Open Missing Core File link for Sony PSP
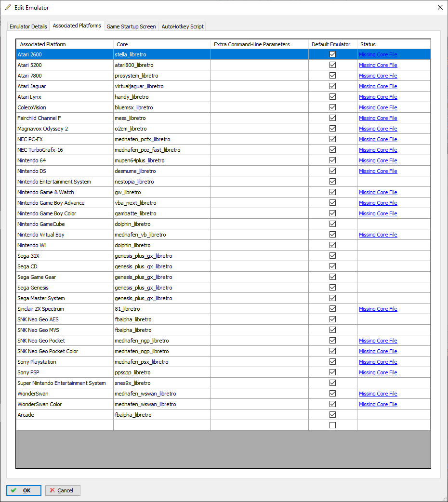This screenshot has width=448, height=502. (378, 372)
